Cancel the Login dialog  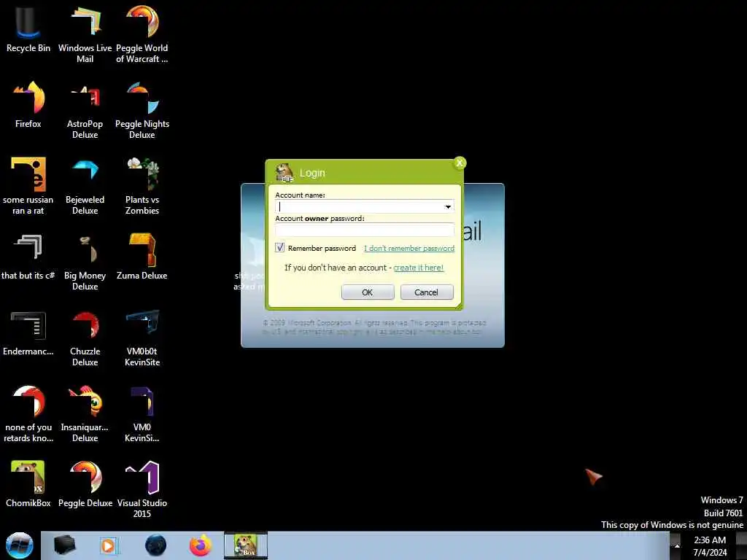tap(427, 292)
